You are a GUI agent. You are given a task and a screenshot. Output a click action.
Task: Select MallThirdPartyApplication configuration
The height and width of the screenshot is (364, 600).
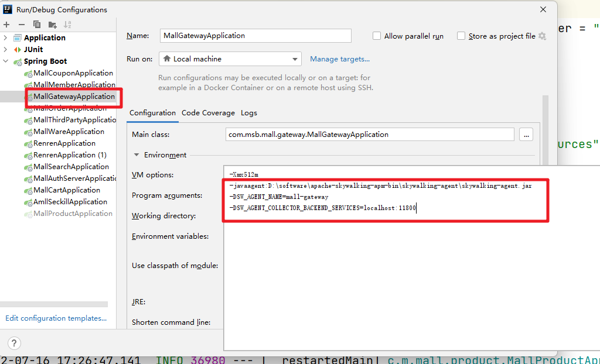74,120
